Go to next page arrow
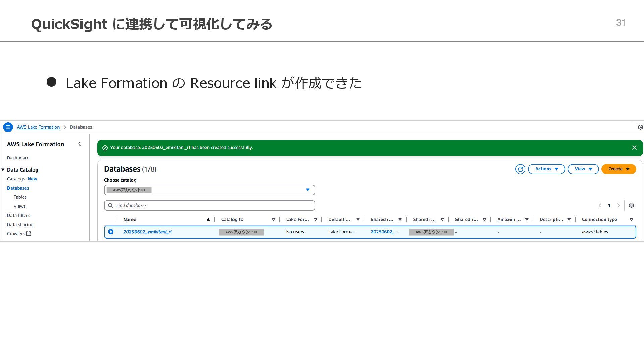 [x=618, y=206]
